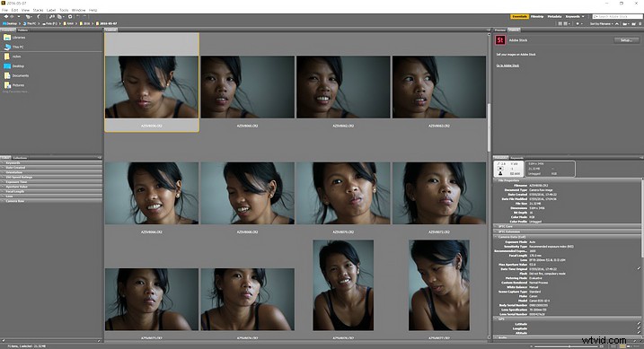The width and height of the screenshot is (644, 349).
Task: Switch to the Collections panel tab
Action: pyautogui.click(x=20, y=158)
